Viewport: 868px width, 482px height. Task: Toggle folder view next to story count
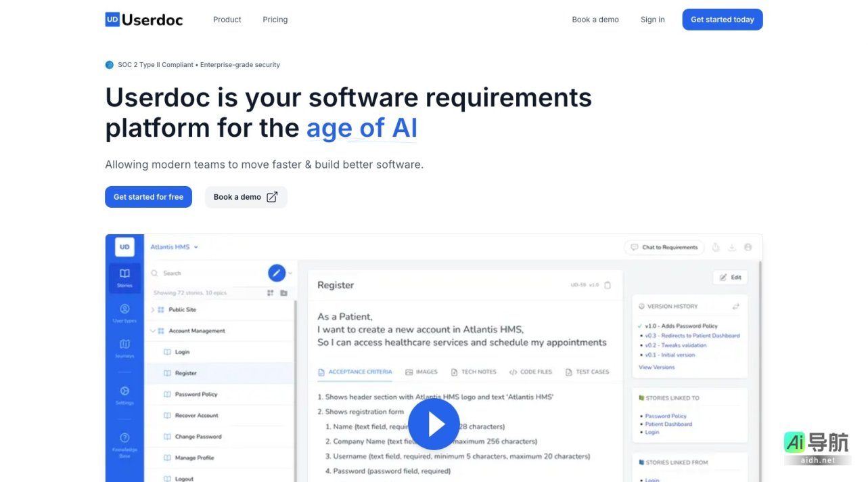click(283, 292)
